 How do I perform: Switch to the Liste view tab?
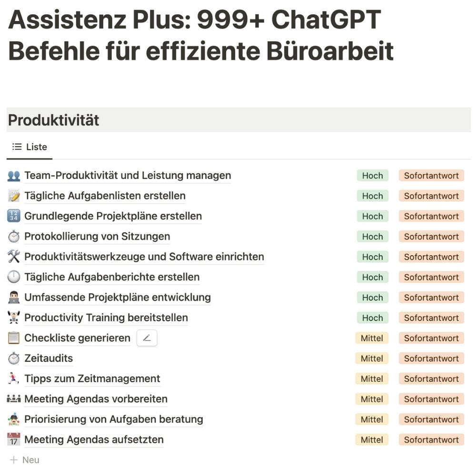[30, 147]
